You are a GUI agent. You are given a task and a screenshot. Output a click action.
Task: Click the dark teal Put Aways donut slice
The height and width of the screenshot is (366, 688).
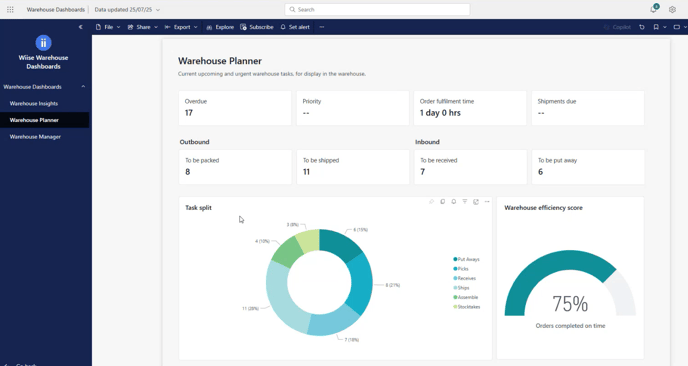340,244
